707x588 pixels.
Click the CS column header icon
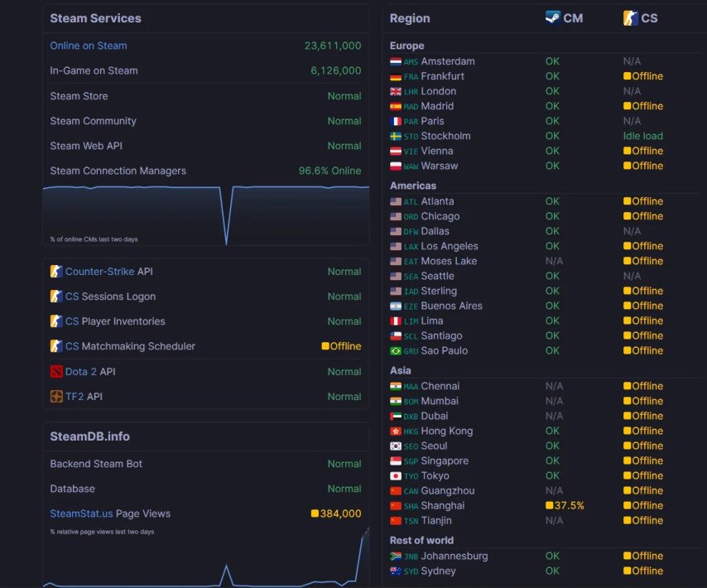point(630,18)
